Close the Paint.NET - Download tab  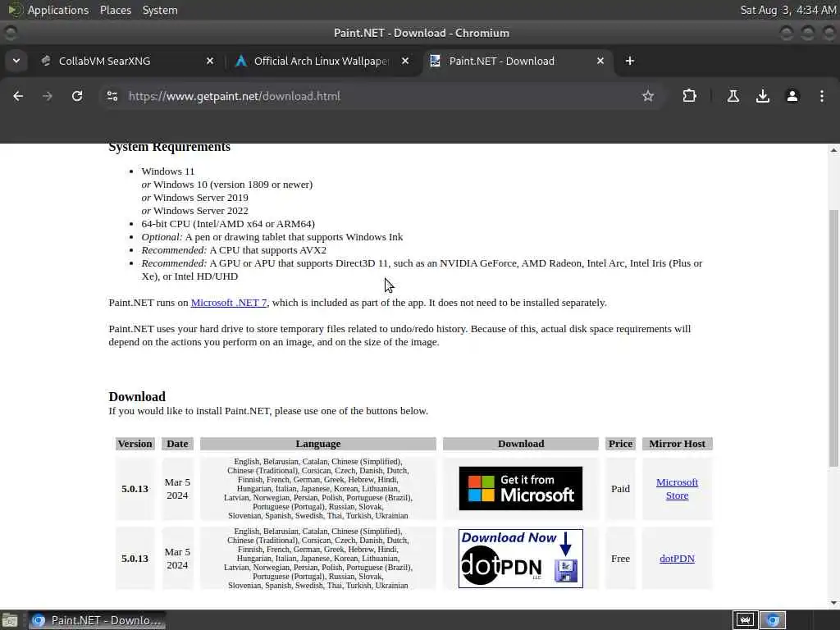point(600,61)
